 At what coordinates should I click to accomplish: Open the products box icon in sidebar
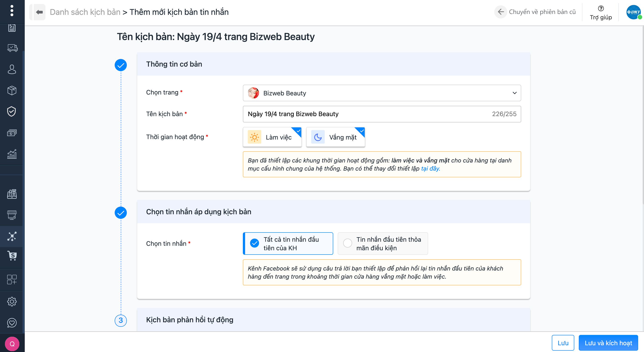[12, 90]
